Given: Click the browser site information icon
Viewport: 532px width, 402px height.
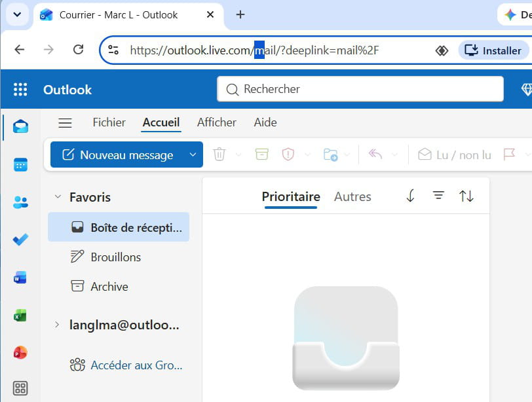Looking at the screenshot, I should (x=113, y=50).
